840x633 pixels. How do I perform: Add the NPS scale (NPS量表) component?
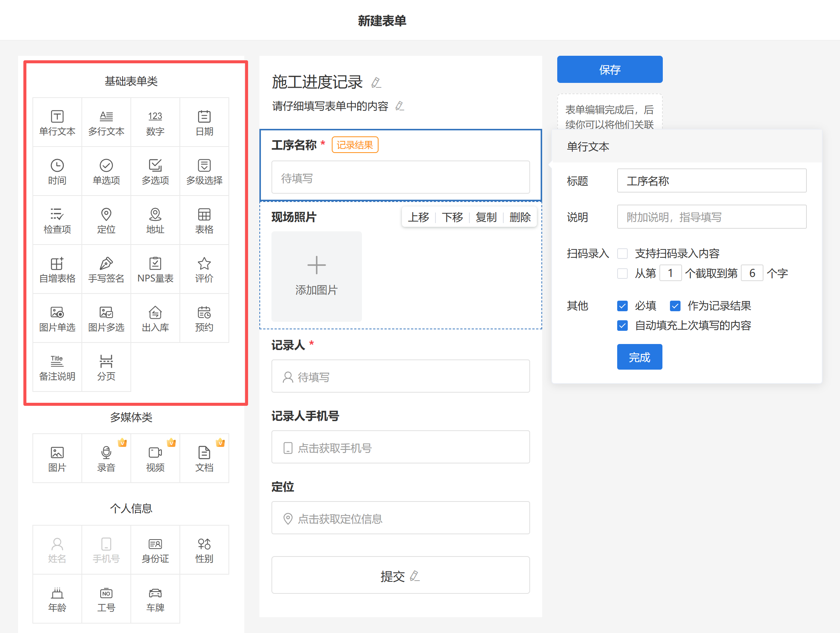point(155,269)
